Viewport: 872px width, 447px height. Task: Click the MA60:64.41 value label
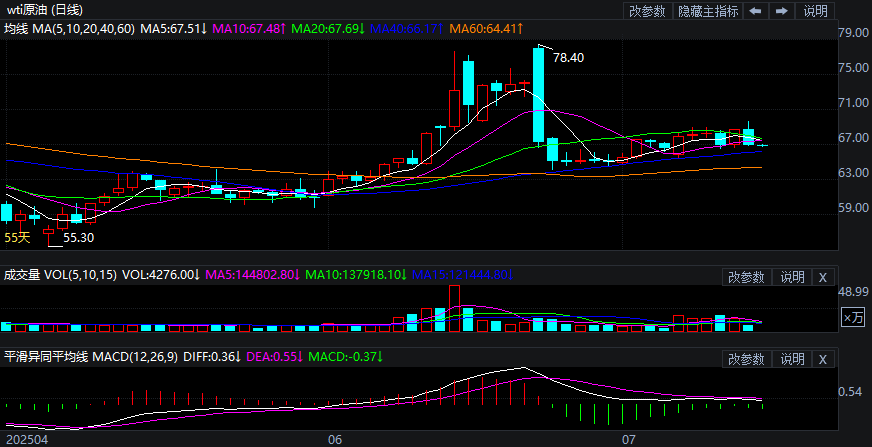486,28
